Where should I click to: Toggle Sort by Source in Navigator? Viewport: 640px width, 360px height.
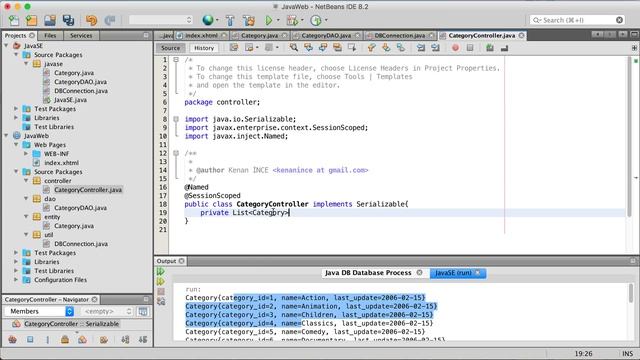[x=143, y=339]
